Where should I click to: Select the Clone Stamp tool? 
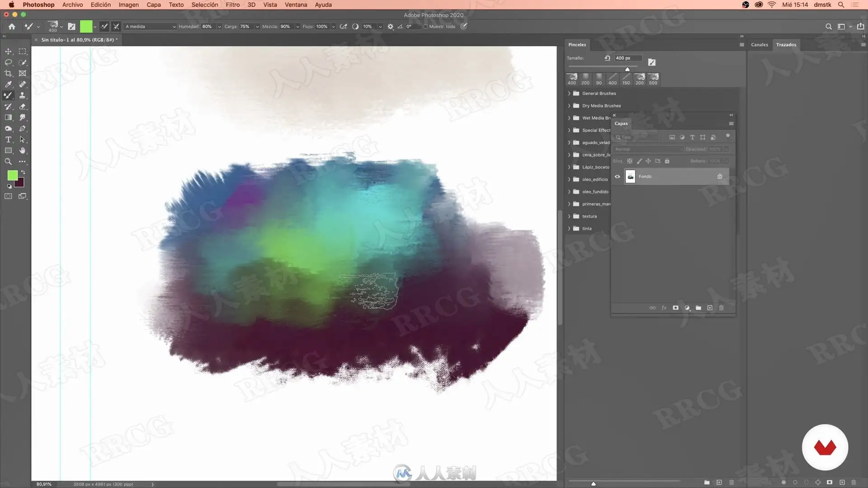pyautogui.click(x=22, y=95)
